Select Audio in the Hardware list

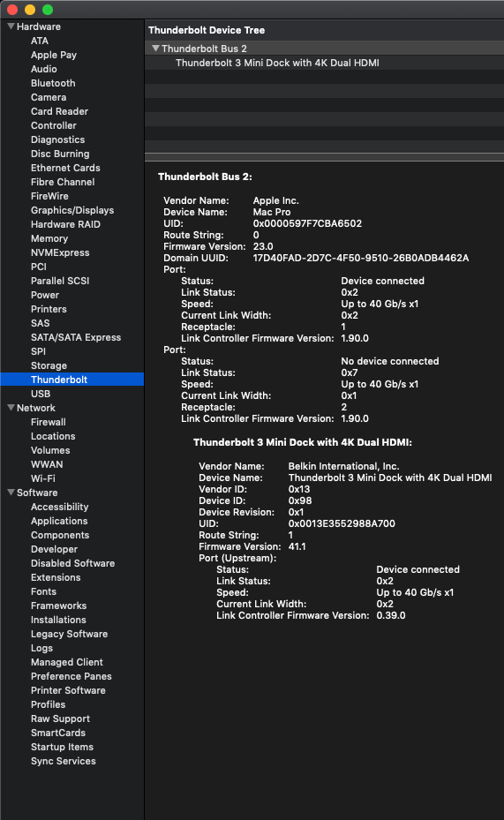coord(44,69)
